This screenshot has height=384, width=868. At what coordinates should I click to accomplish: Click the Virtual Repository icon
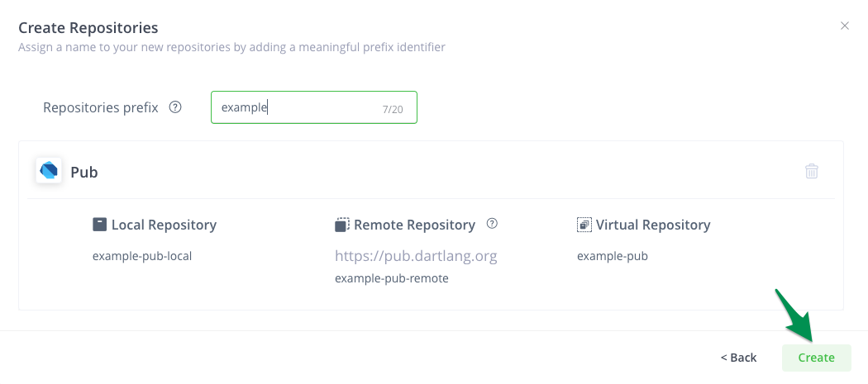pyautogui.click(x=584, y=225)
